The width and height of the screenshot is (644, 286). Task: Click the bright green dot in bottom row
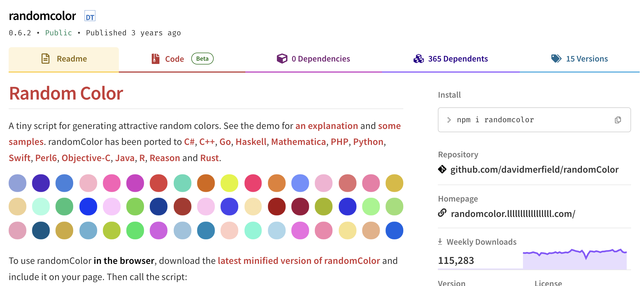point(135,230)
